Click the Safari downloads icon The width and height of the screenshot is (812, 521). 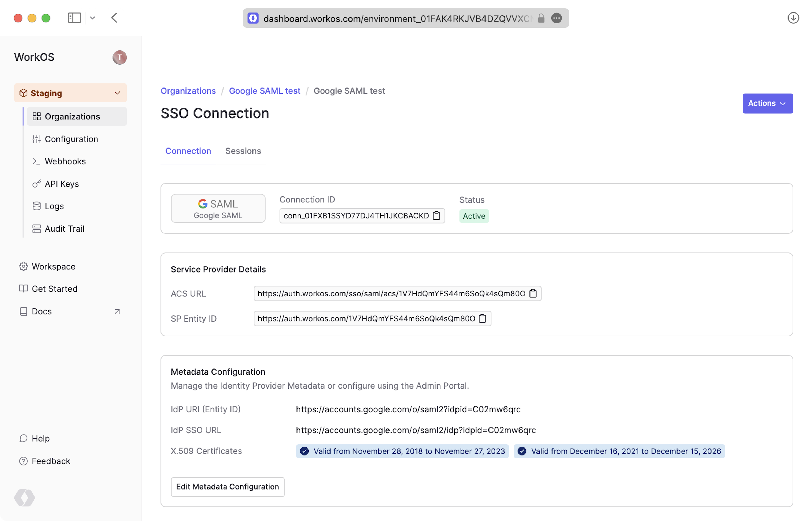(x=793, y=18)
